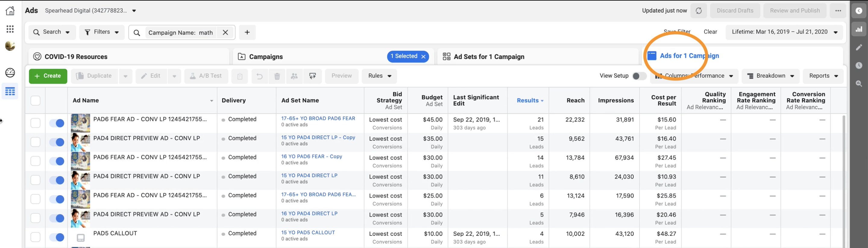The image size is (868, 248).
Task: Switch to the Campaigns tab
Action: [334, 57]
